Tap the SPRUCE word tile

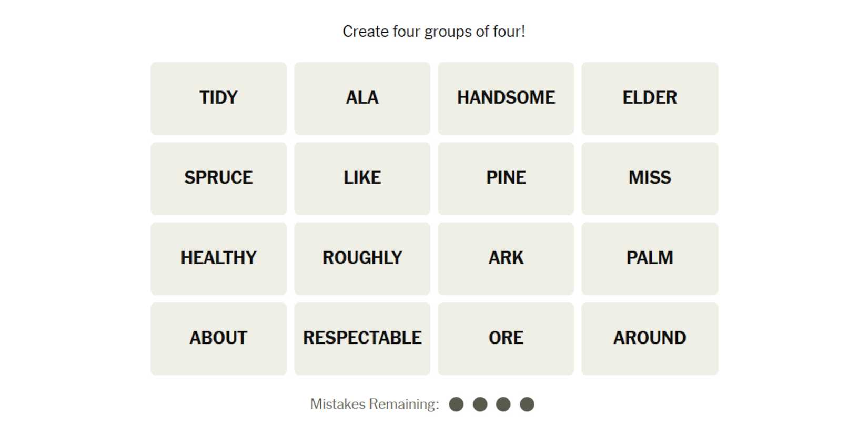click(x=218, y=178)
